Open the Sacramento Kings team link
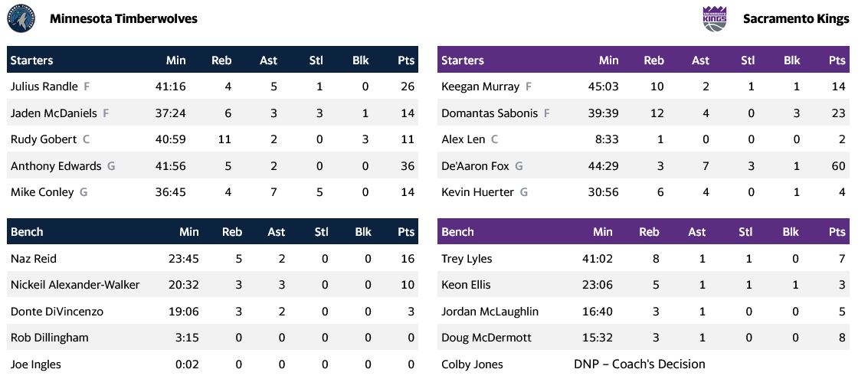 click(x=796, y=19)
